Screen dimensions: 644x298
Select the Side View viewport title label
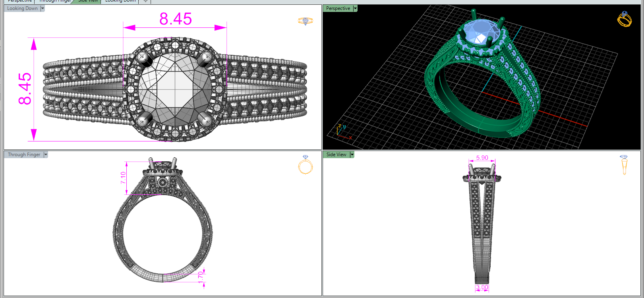[x=336, y=155]
